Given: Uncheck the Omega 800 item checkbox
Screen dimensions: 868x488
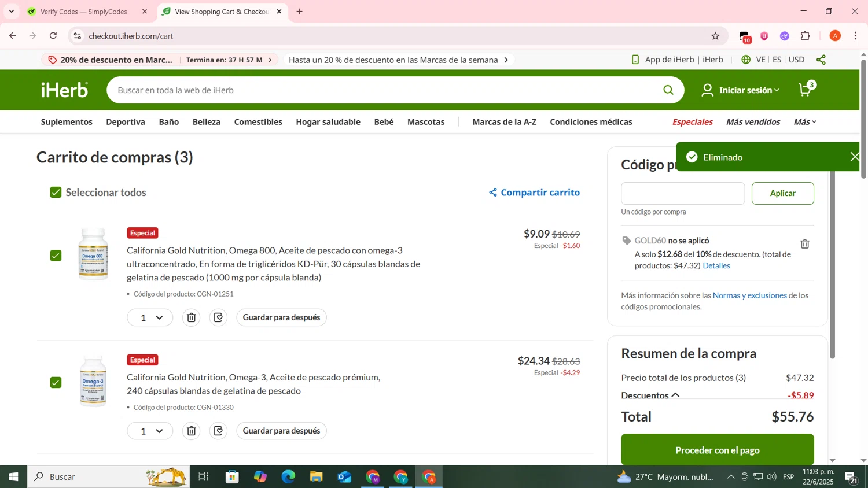Looking at the screenshot, I should pos(56,256).
